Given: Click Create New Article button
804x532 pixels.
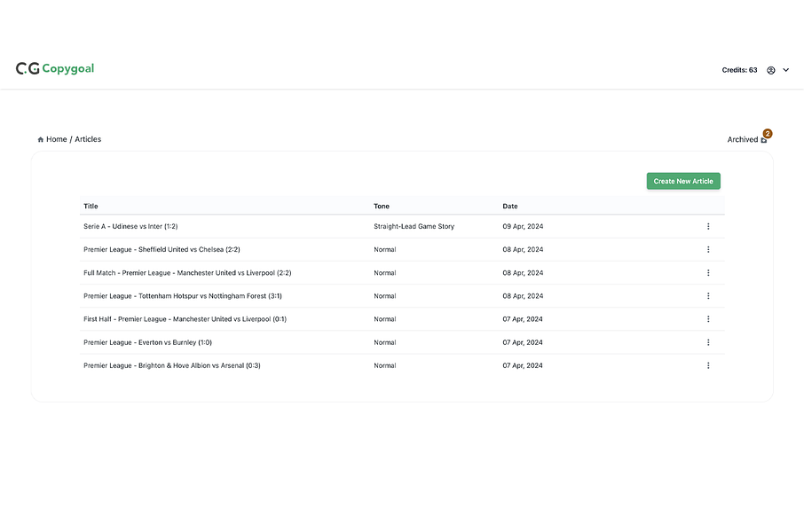Looking at the screenshot, I should pyautogui.click(x=683, y=181).
